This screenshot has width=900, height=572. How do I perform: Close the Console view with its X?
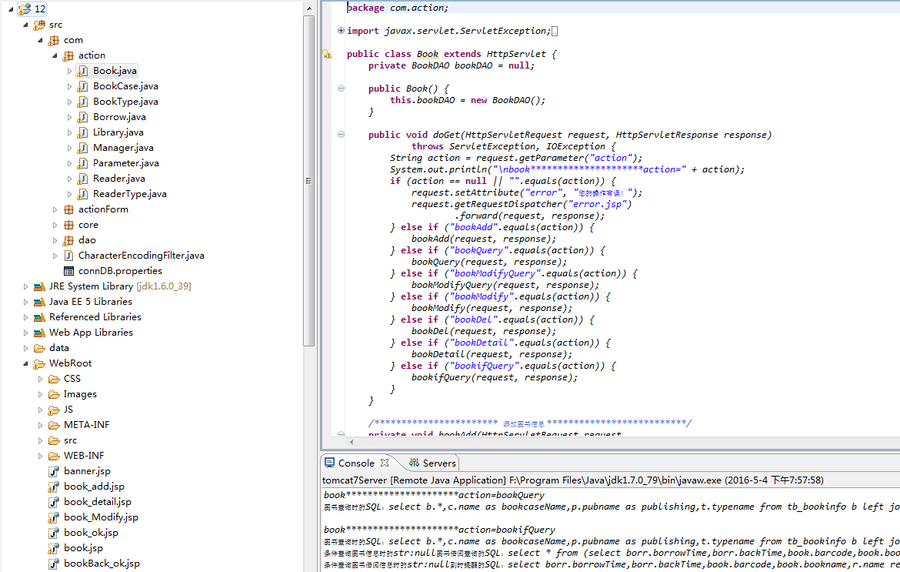pyautogui.click(x=385, y=462)
